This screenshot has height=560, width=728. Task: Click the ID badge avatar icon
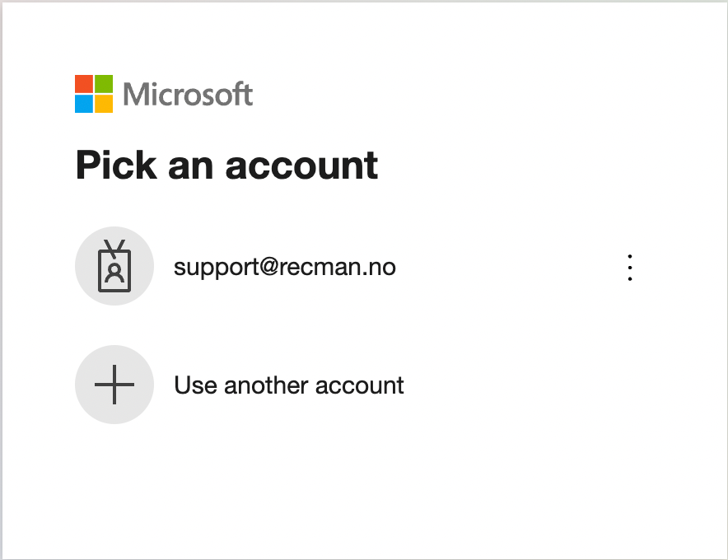(x=114, y=266)
